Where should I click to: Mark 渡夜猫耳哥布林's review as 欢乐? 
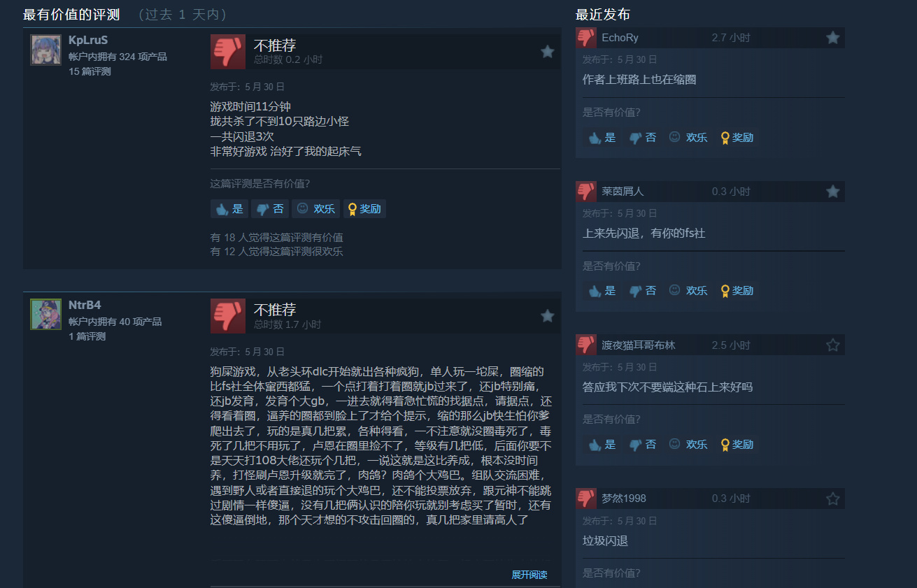tap(688, 444)
